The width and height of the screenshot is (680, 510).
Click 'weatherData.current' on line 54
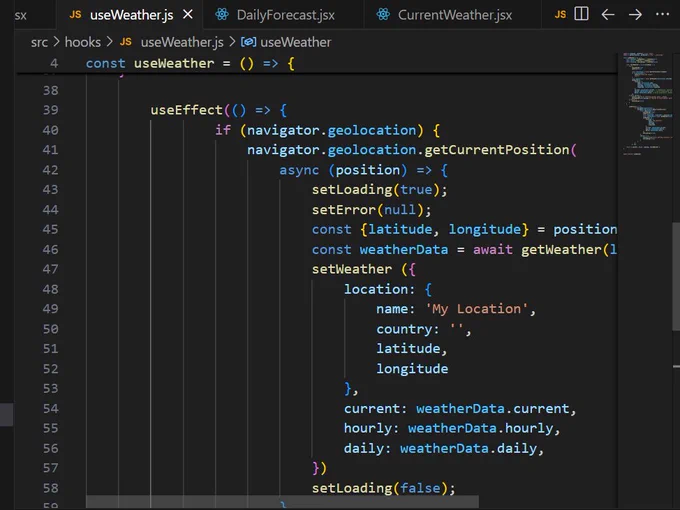pyautogui.click(x=492, y=409)
